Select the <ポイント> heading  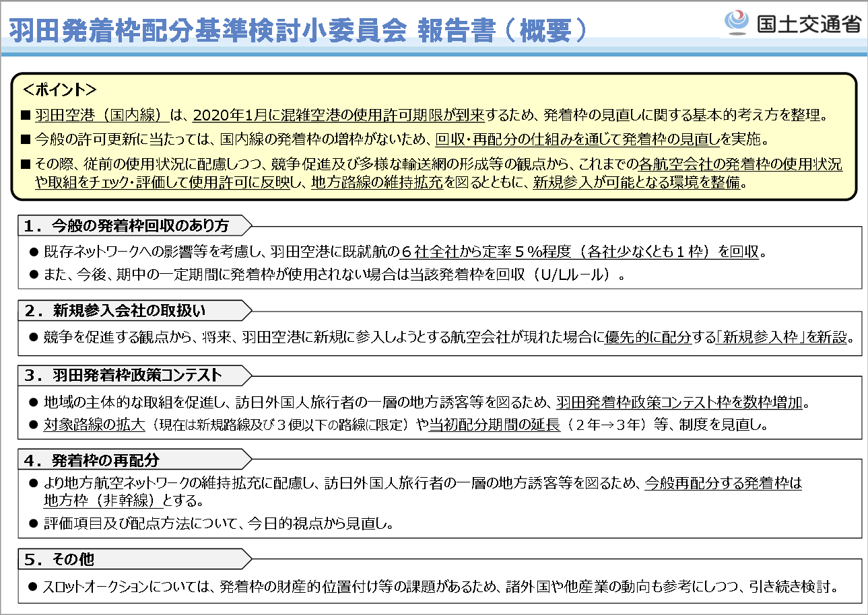tap(60, 89)
